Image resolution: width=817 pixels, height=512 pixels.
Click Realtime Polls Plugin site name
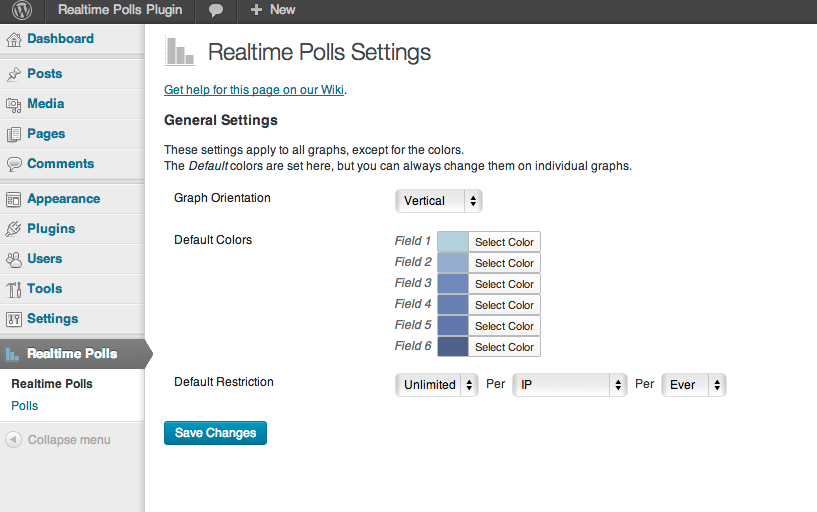(120, 10)
